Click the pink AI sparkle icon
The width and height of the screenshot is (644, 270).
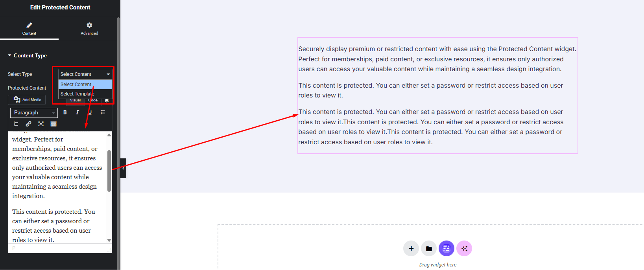464,248
